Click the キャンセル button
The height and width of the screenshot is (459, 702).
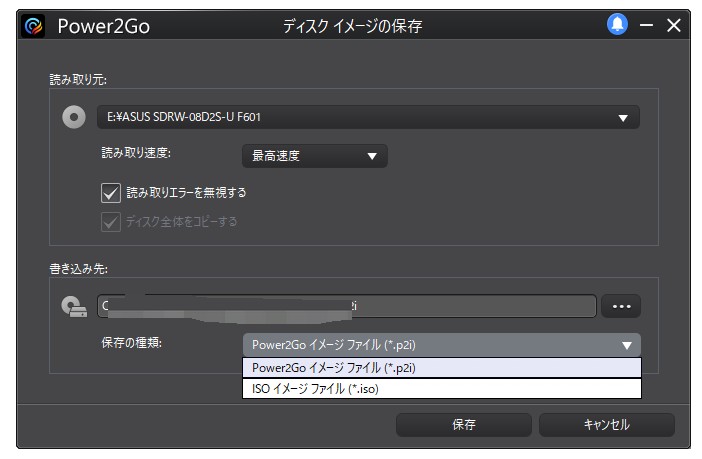[607, 425]
